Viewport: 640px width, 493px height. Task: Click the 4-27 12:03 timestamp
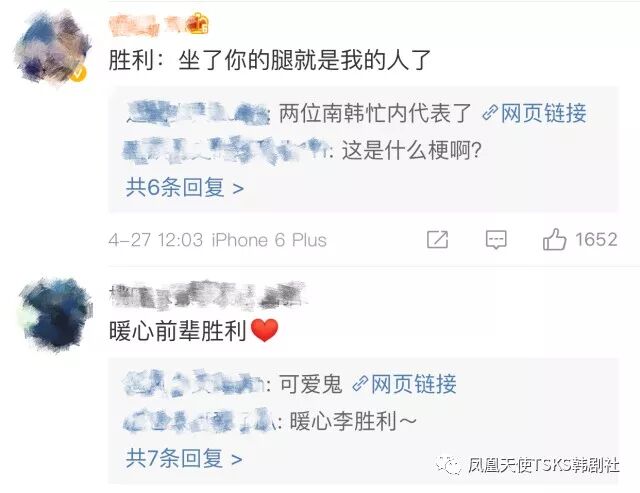156,240
